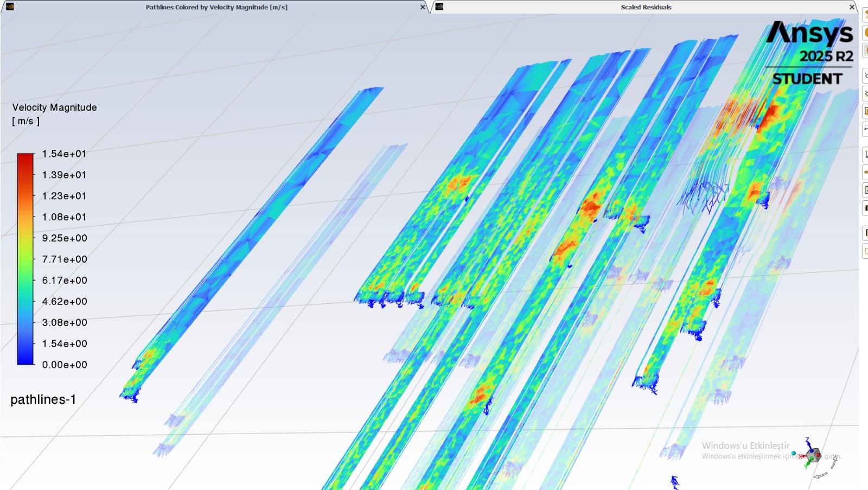Click the legend value 6.17e+00
The width and height of the screenshot is (868, 490).
(x=65, y=281)
